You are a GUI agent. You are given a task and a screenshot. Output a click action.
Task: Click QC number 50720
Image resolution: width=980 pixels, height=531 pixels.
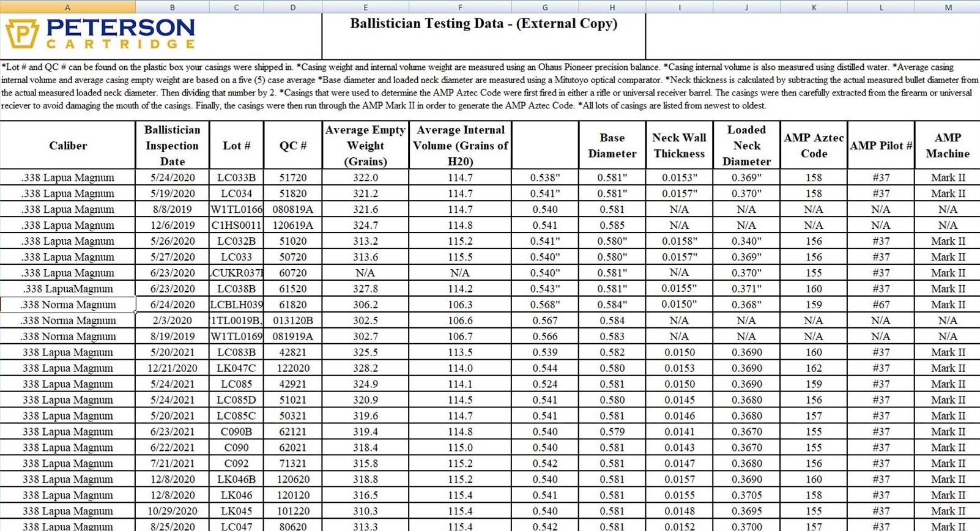[x=292, y=257]
